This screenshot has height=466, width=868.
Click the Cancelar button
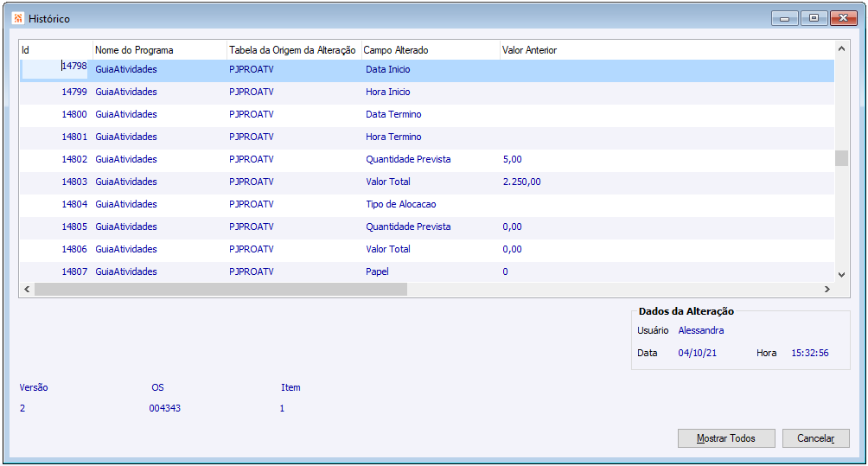click(x=816, y=438)
